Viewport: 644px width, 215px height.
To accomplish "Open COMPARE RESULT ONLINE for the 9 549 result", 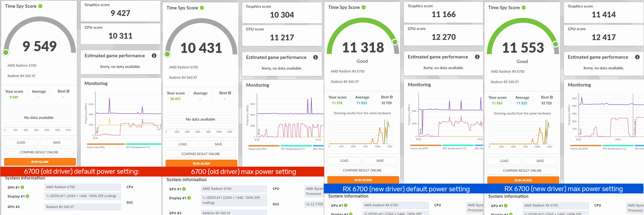I will pyautogui.click(x=39, y=152).
